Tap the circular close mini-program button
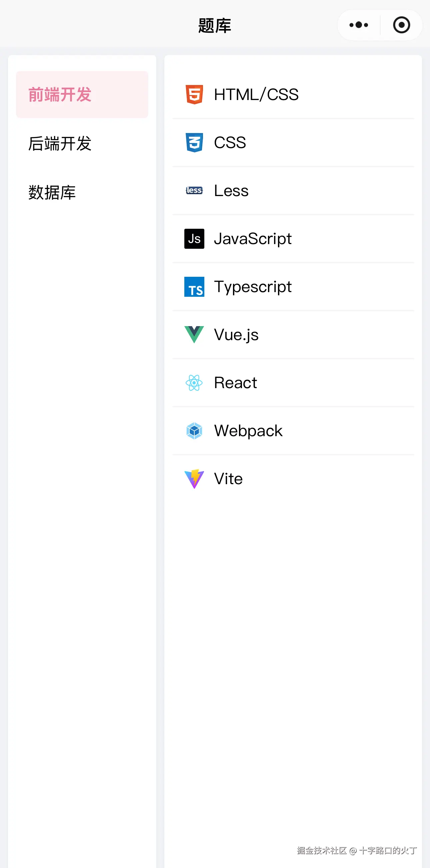 (401, 25)
